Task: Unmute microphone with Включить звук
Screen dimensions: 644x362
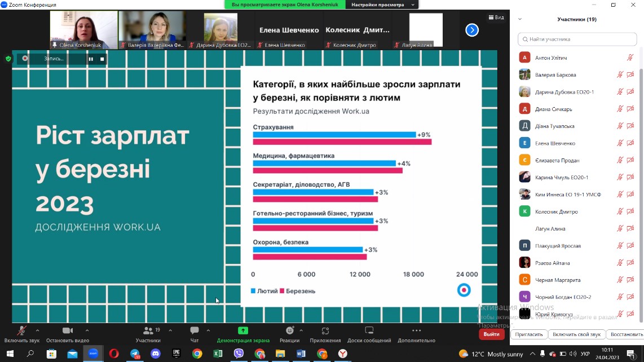Action: pyautogui.click(x=22, y=334)
